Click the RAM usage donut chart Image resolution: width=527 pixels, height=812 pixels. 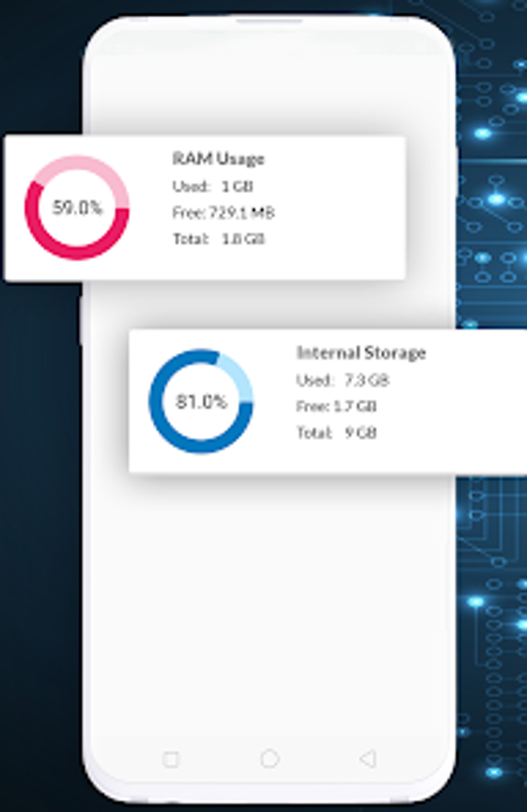tap(77, 208)
